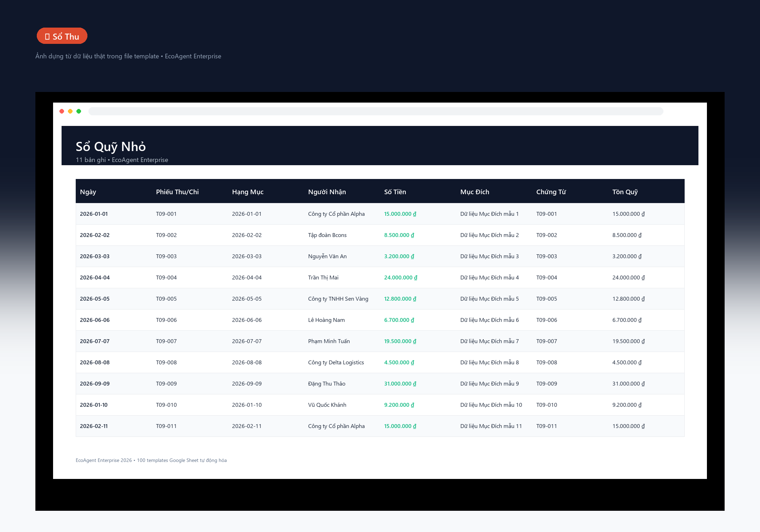
Task: Click the Tồn Quỹ column header
Action: point(625,192)
